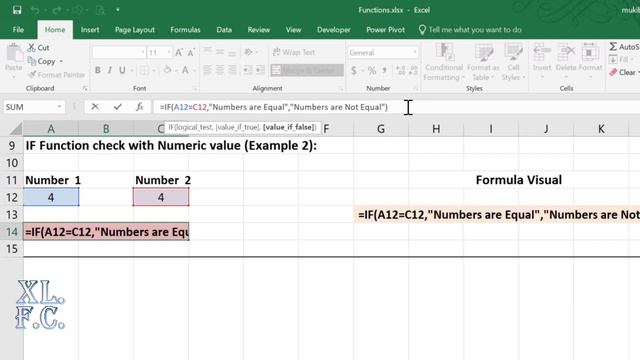Click the Orientation text icon
This screenshot has height=360, width=640.
[248, 52]
